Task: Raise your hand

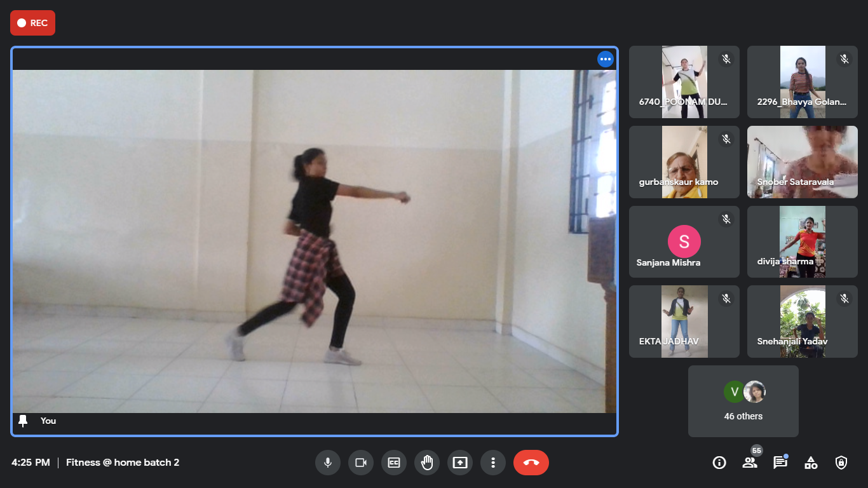Action: coord(427,463)
